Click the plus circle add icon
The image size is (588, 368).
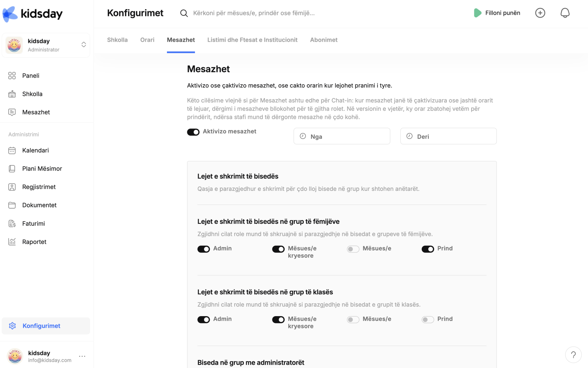(540, 13)
